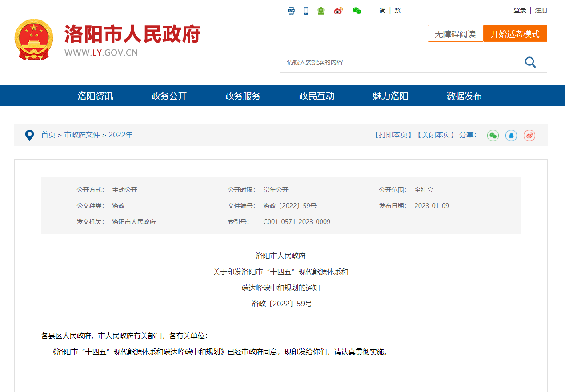The width and height of the screenshot is (565, 392).
Task: Open the intelligent robot assistant icon
Action: coord(321,10)
